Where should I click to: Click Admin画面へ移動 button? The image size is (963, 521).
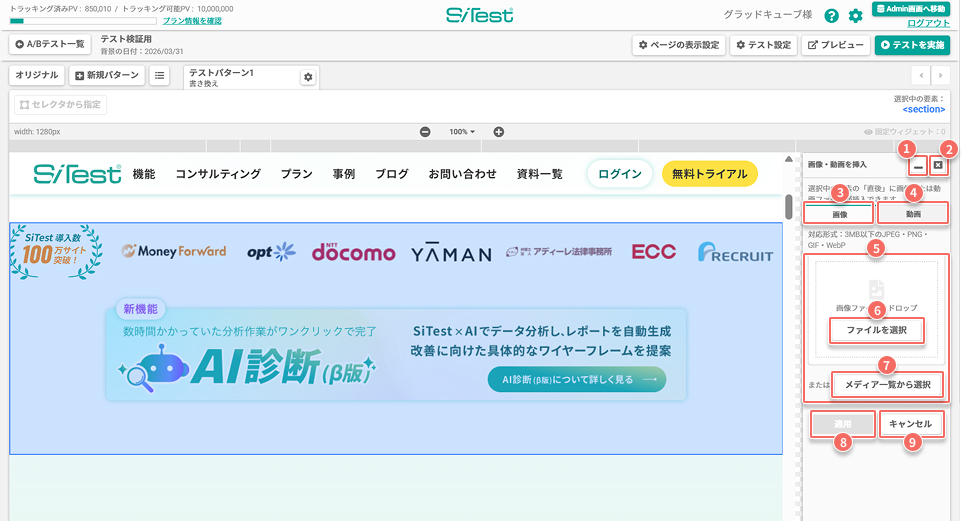(x=911, y=9)
